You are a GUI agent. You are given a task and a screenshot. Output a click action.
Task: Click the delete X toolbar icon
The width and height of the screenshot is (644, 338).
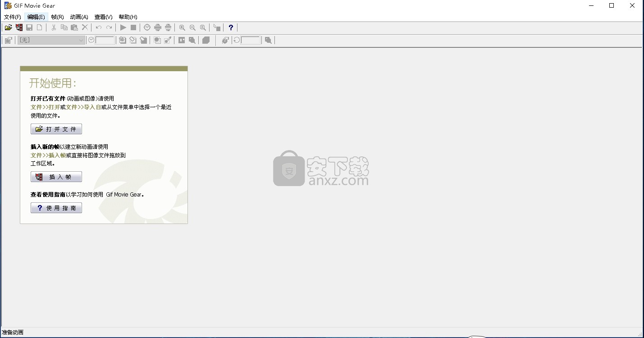click(x=85, y=27)
